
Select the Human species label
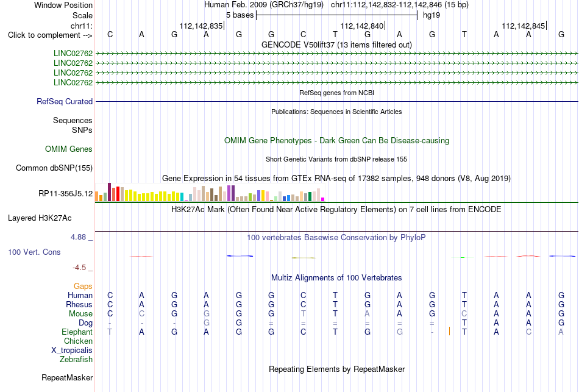80,295
